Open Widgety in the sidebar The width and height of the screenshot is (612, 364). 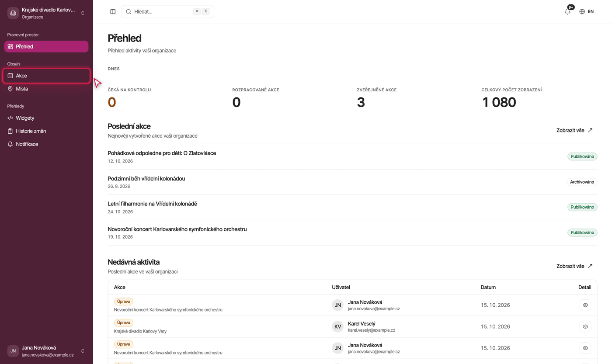pyautogui.click(x=46, y=118)
